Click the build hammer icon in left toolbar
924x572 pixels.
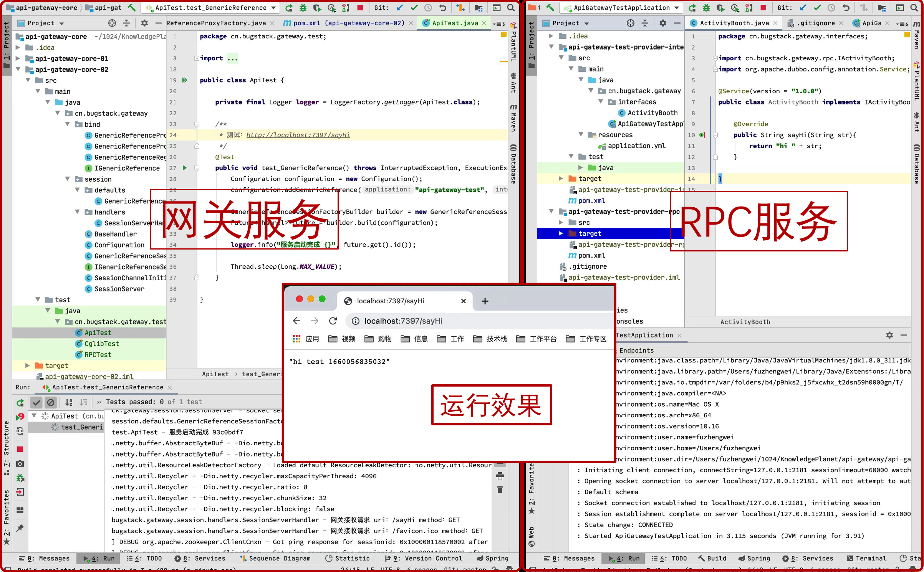[x=131, y=7]
